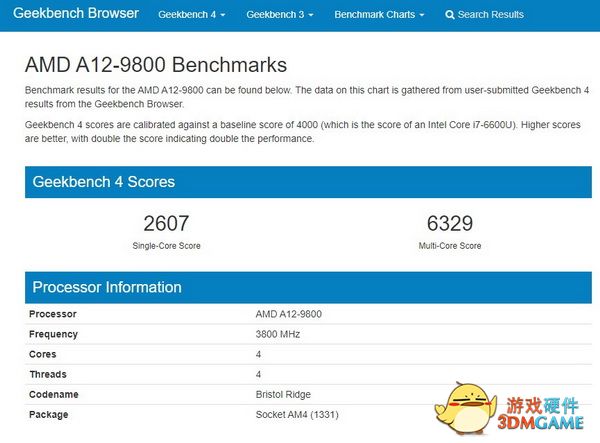Screen dimensions: 600x443
Task: Click the Codename row label
Action: (54, 394)
